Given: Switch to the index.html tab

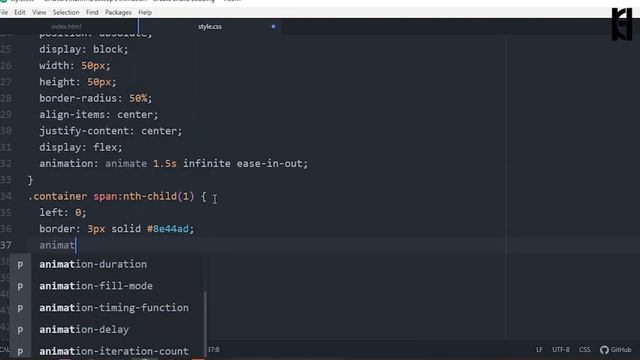Looking at the screenshot, I should 67,27.
